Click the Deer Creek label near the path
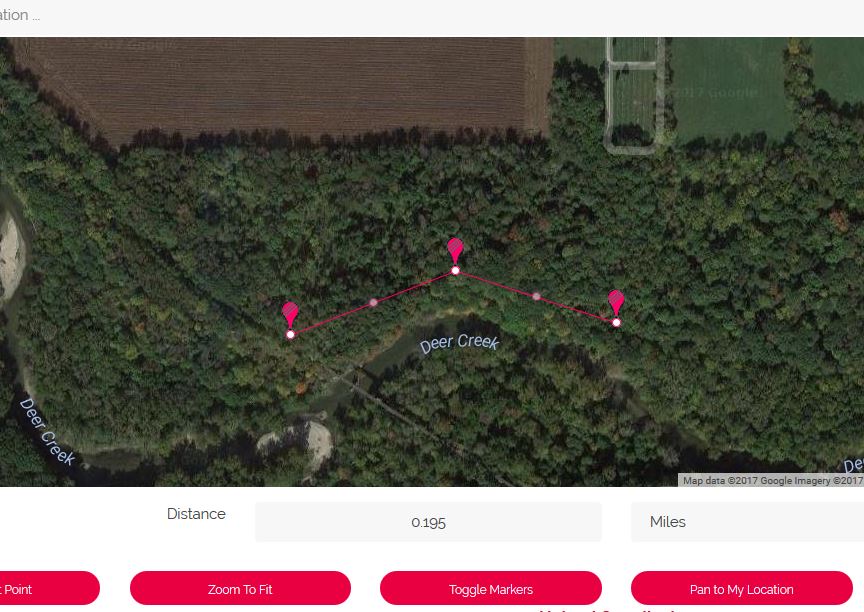 [x=459, y=343]
